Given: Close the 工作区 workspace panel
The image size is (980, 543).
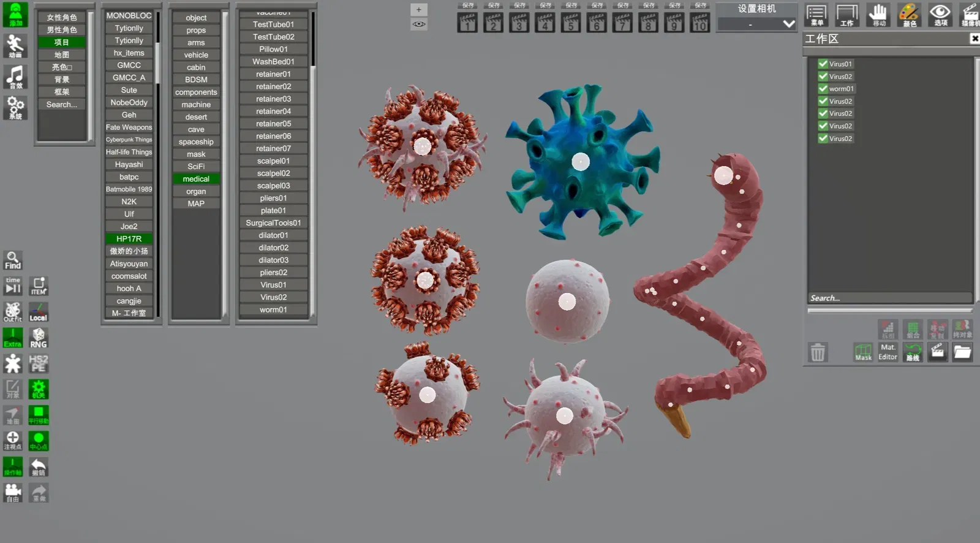Looking at the screenshot, I should (974, 39).
